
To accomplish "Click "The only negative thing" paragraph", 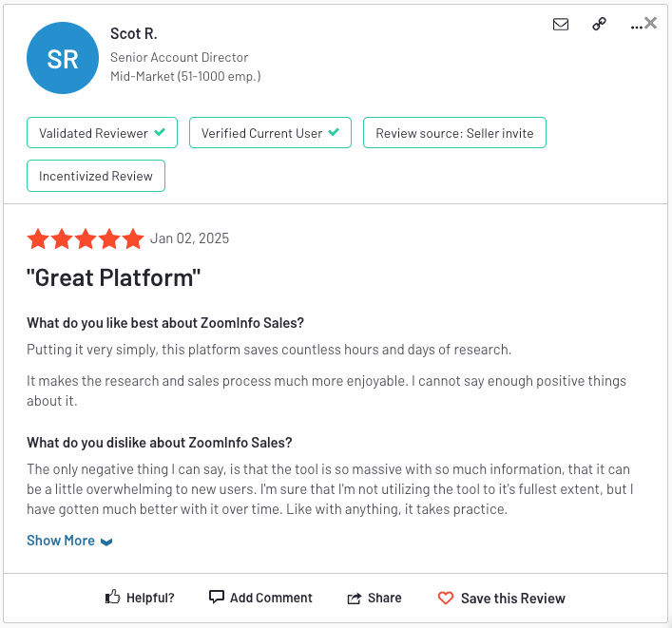I will pos(330,489).
